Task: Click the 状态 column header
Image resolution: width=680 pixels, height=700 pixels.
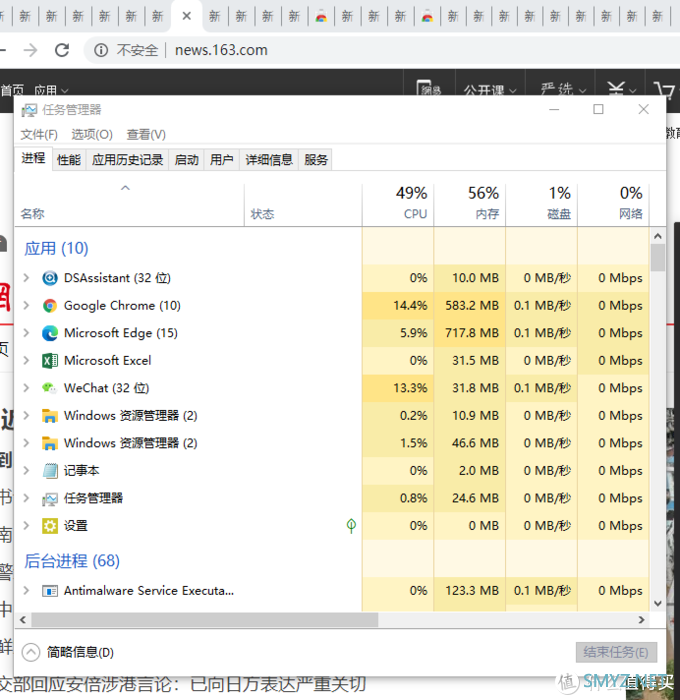Action: click(303, 204)
